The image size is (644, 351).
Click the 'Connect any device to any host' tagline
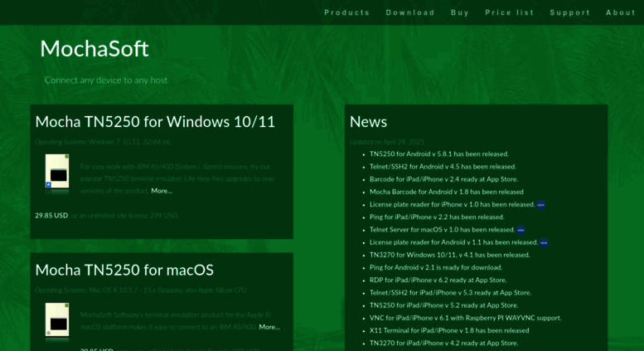pos(106,80)
